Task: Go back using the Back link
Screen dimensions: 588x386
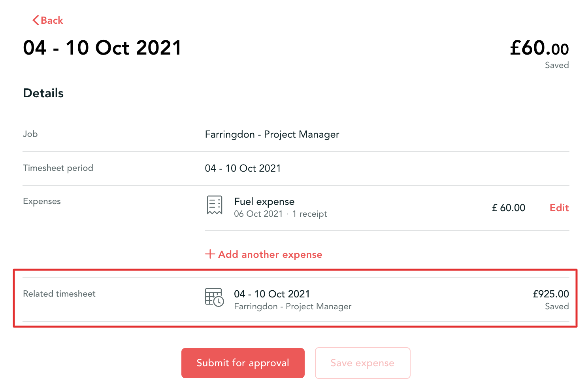Action: point(48,20)
